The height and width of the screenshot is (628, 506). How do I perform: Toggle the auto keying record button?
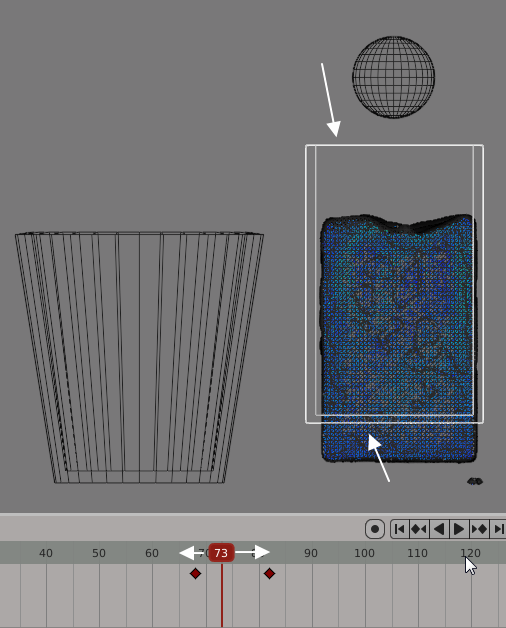(375, 529)
